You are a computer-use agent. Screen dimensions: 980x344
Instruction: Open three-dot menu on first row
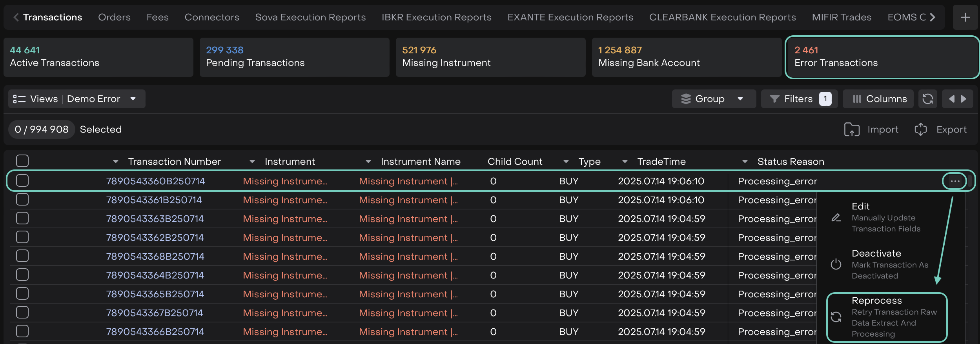pos(955,181)
